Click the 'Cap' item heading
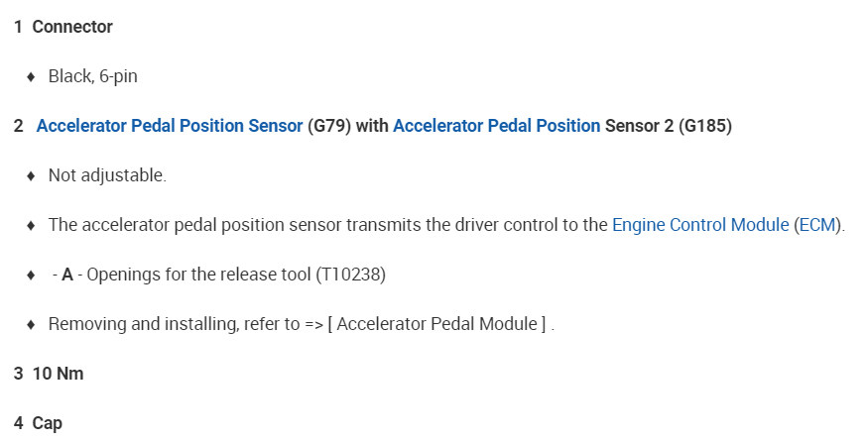The height and width of the screenshot is (443, 868). tap(47, 423)
